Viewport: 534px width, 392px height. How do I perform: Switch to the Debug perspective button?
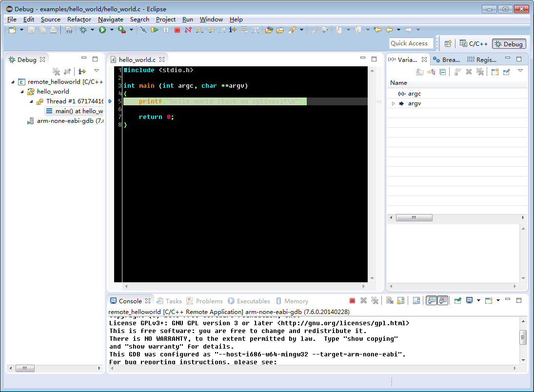coord(509,44)
